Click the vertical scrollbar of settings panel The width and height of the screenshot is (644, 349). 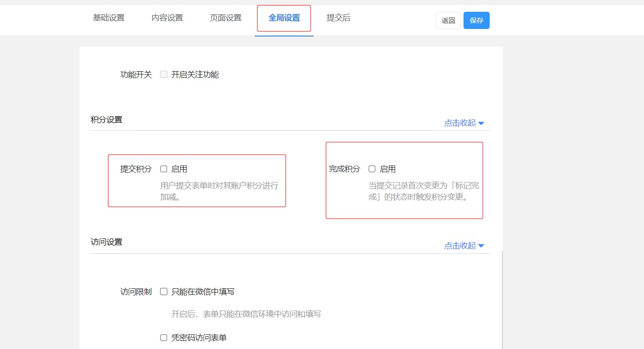(x=502, y=299)
